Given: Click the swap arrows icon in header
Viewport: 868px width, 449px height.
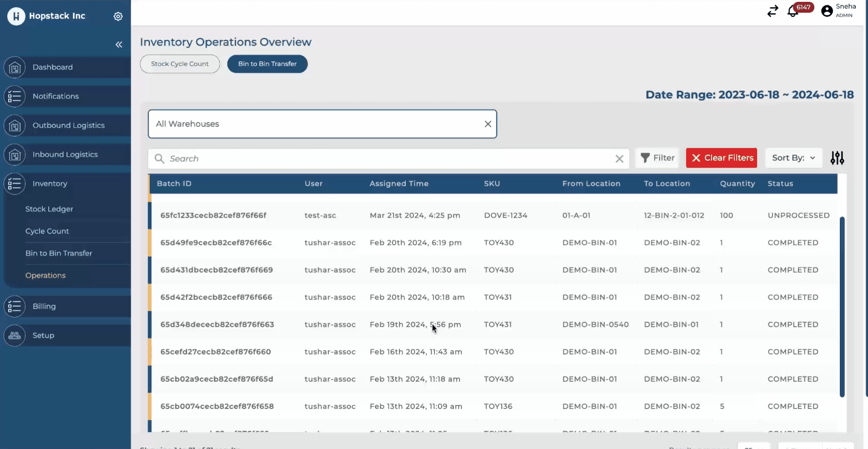Looking at the screenshot, I should 773,11.
